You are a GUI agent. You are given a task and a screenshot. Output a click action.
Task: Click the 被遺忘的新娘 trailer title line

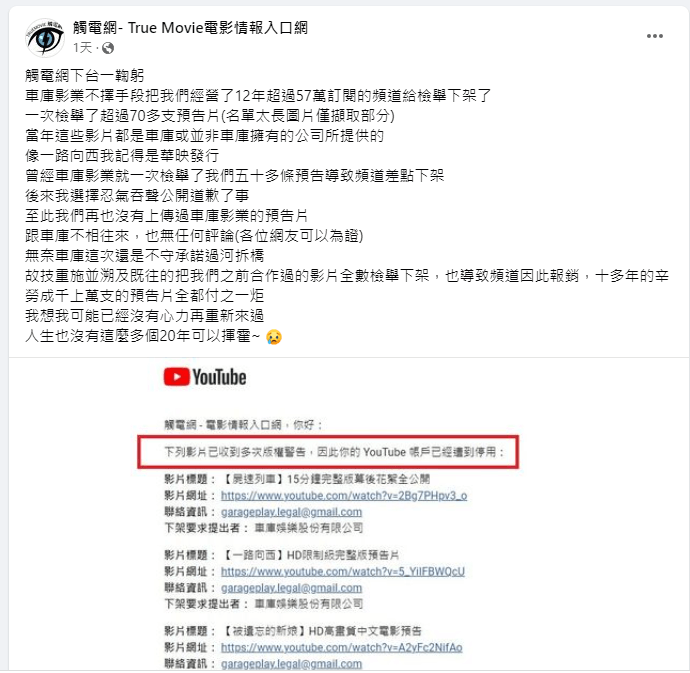pos(293,631)
